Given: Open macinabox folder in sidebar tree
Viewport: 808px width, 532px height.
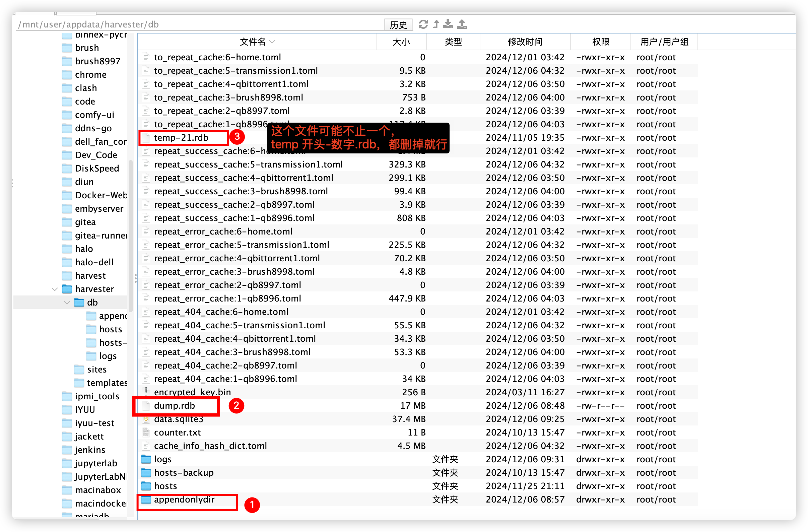Looking at the screenshot, I should point(98,490).
